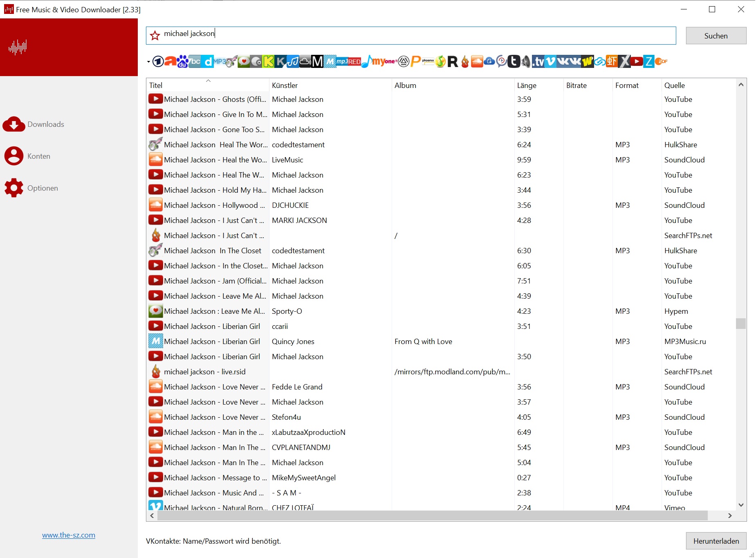Click artist cell 'Fedde Le Grand'
756x558 pixels.
[x=297, y=387]
